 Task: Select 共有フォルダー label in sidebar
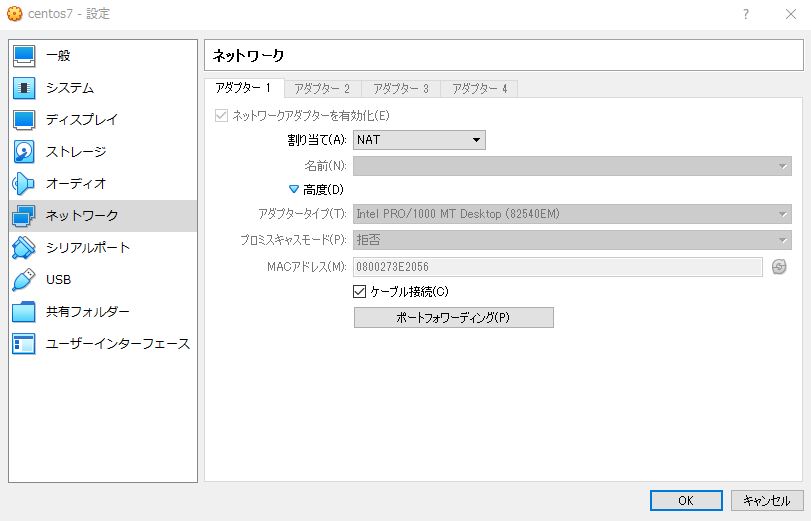pyautogui.click(x=88, y=312)
